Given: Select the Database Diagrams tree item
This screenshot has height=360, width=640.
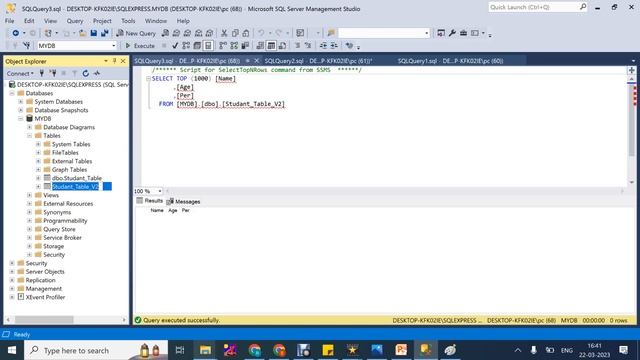Looking at the screenshot, I should click(69, 127).
